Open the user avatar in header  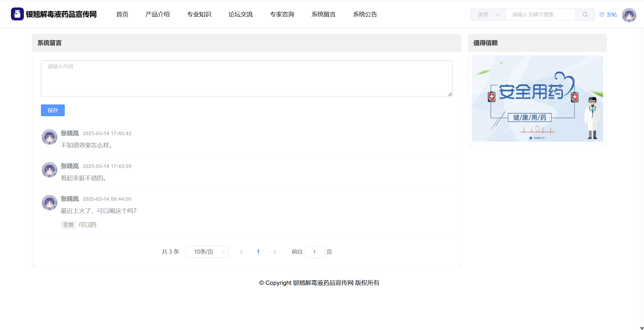(629, 15)
